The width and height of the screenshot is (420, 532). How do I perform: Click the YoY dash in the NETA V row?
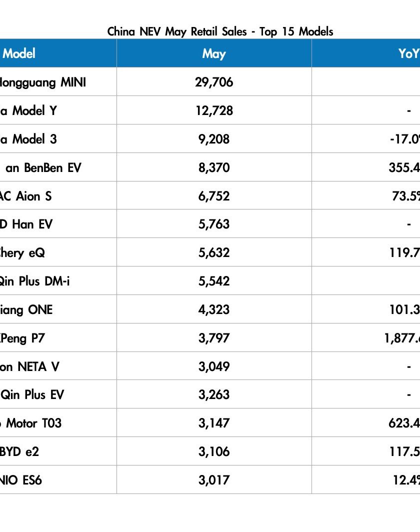point(409,367)
